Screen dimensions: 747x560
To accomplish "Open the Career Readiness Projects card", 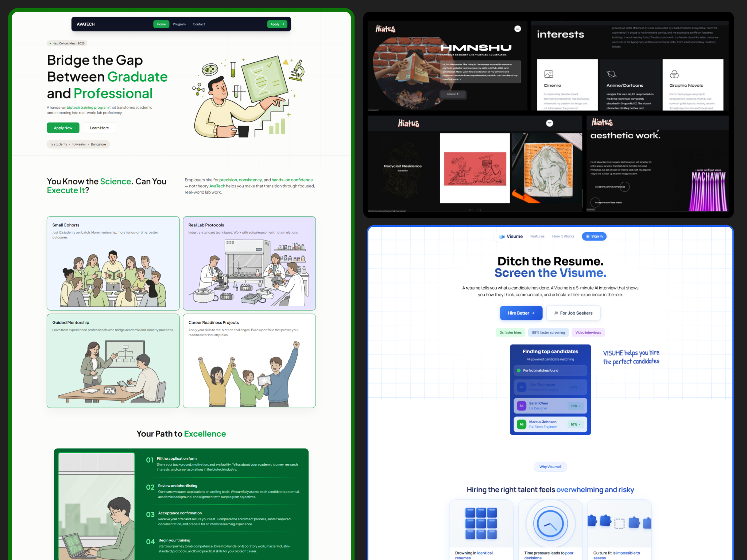I will tap(249, 361).
